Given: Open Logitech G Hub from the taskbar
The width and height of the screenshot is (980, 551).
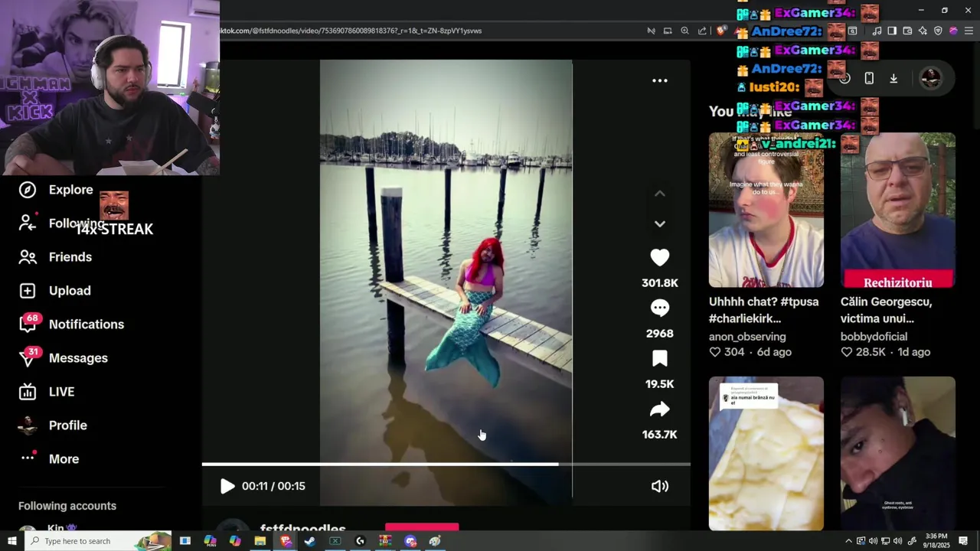Looking at the screenshot, I should (360, 541).
